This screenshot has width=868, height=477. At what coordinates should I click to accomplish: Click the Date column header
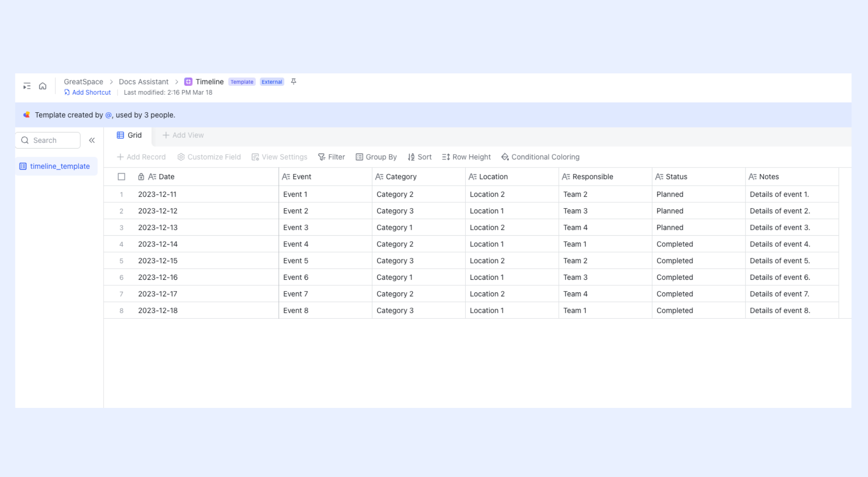click(207, 177)
